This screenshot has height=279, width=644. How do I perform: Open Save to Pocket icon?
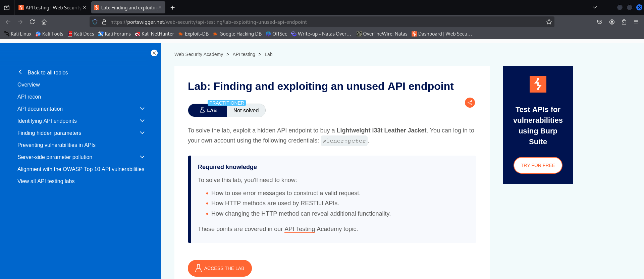pyautogui.click(x=600, y=22)
